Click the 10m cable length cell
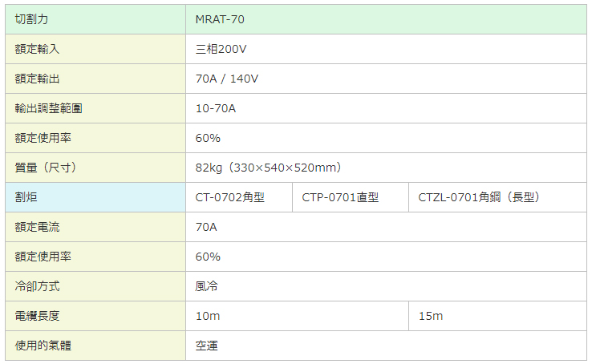This screenshot has width=592, height=364. point(208,316)
